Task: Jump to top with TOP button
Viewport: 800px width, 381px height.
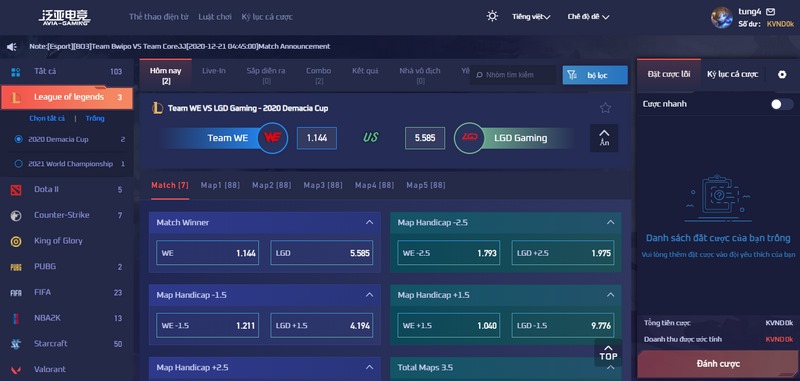Action: 608,352
